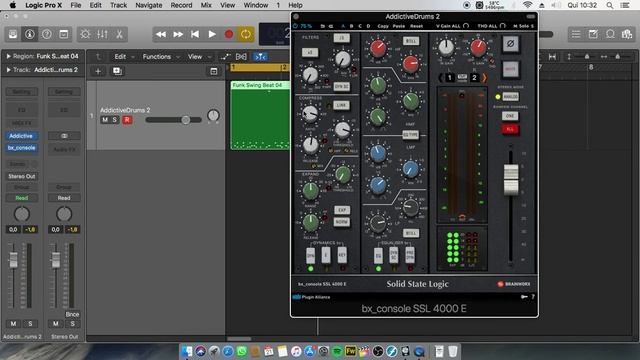Click the Wi-Fi icon in menu bar

coord(527,5)
